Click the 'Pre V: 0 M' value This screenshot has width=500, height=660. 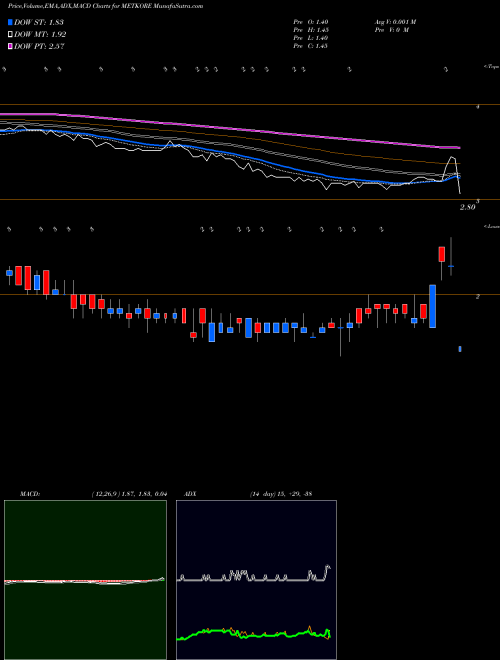(x=392, y=30)
